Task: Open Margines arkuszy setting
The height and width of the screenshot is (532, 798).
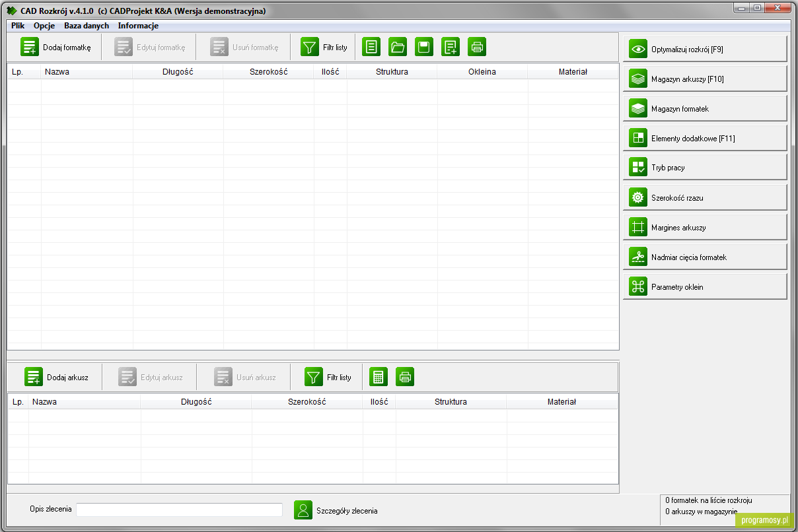Action: point(705,227)
